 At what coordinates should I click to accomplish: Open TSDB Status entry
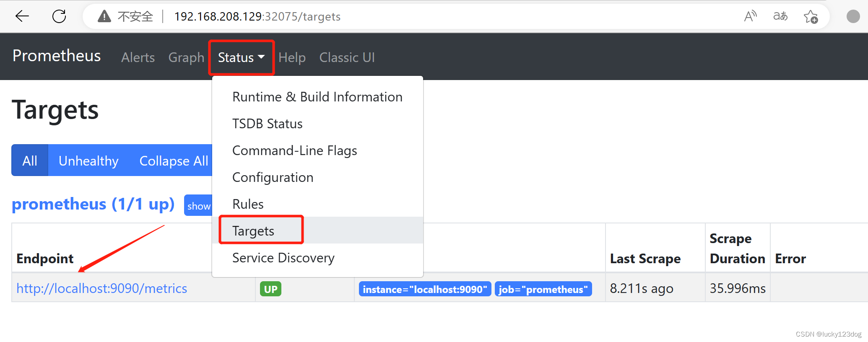[x=317, y=124]
